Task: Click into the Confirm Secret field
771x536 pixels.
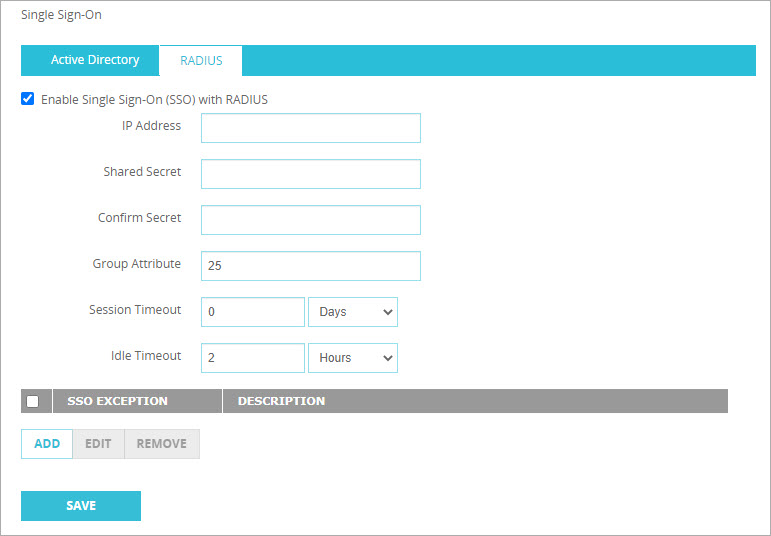Action: [x=310, y=220]
